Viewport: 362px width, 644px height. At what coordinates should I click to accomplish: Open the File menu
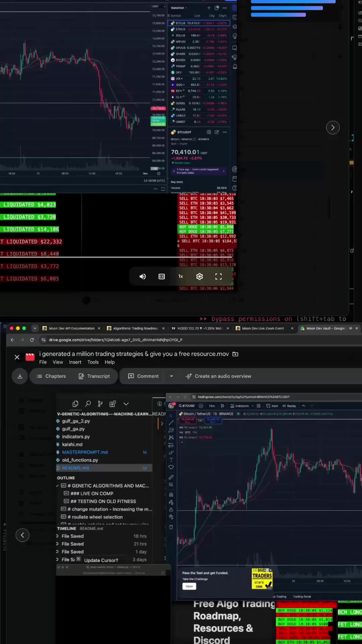tap(43, 362)
